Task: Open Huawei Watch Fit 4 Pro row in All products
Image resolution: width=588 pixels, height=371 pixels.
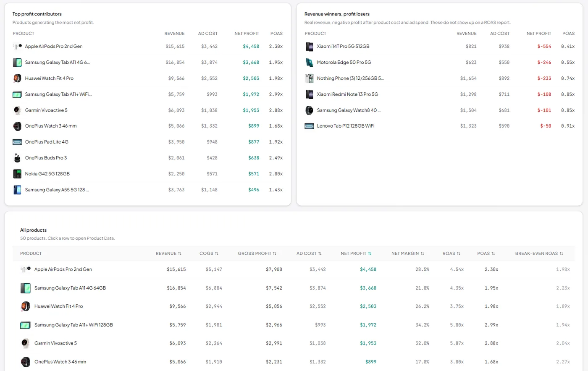Action: [x=294, y=306]
